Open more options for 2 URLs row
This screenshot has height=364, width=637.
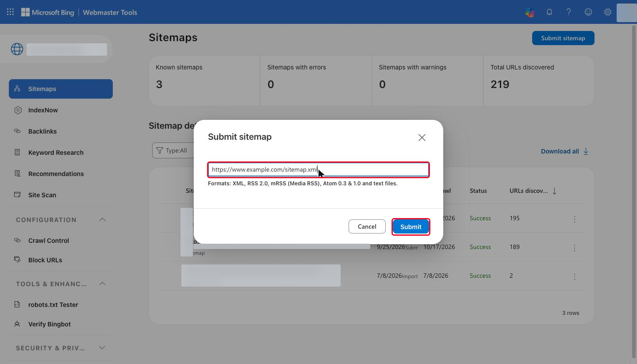575,276
